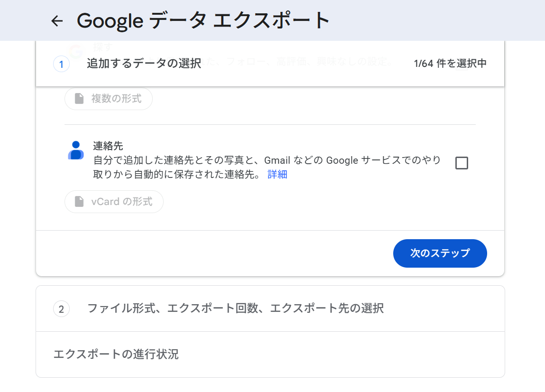Screen dimensions: 545x392
Task: Tick the 連絡先 checkbox
Action: 462,163
